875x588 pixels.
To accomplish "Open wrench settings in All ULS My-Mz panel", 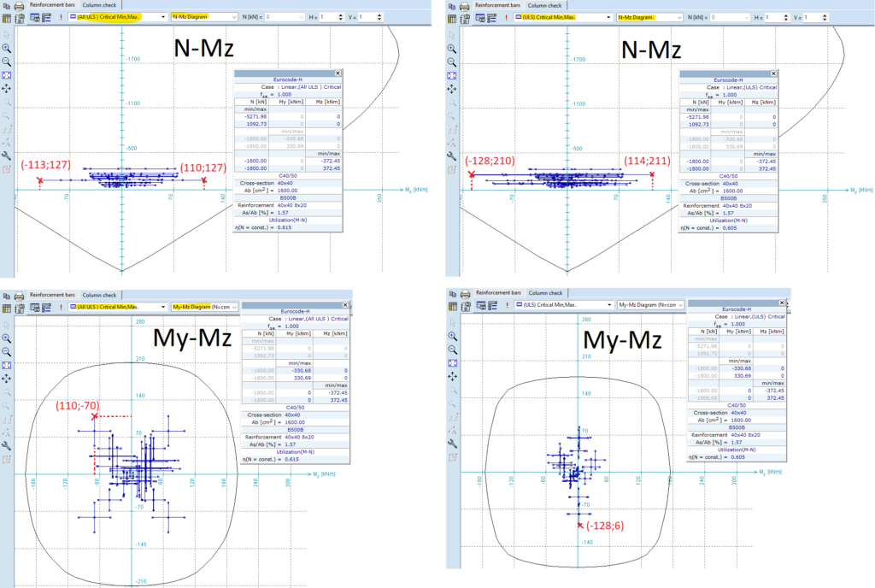I will pyautogui.click(x=7, y=446).
